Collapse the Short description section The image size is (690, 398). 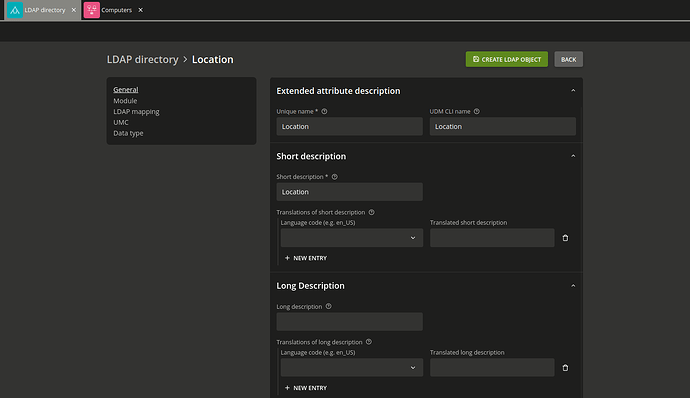click(573, 156)
